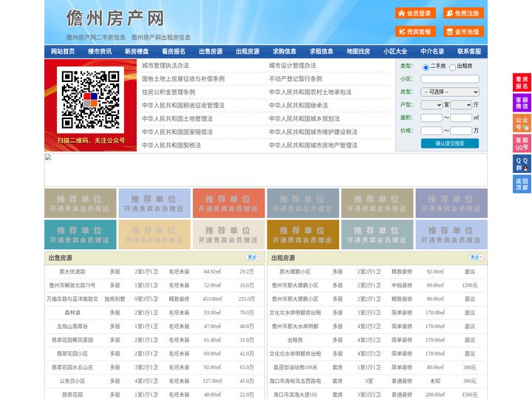
Task: Open 求购信息 menu item
Action: 284,52
